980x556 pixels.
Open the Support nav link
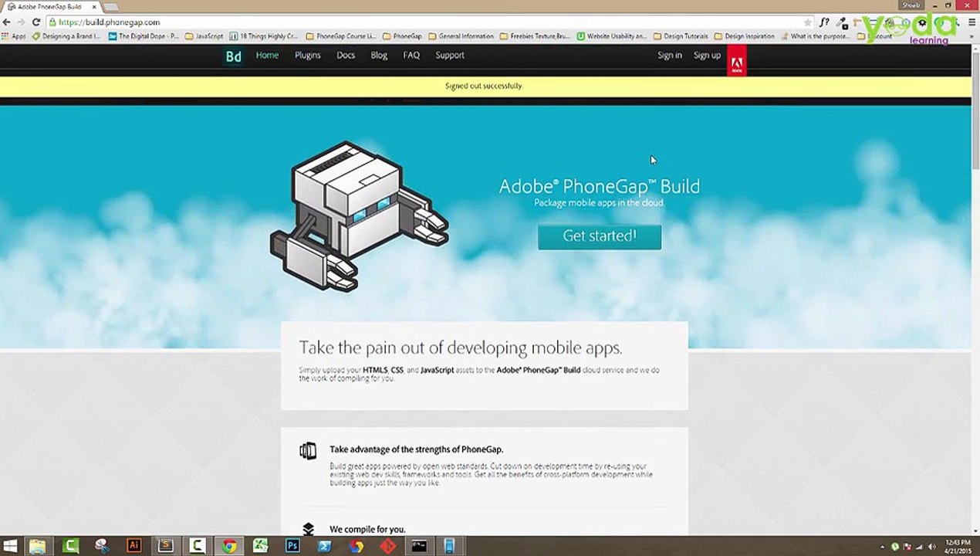(x=450, y=56)
